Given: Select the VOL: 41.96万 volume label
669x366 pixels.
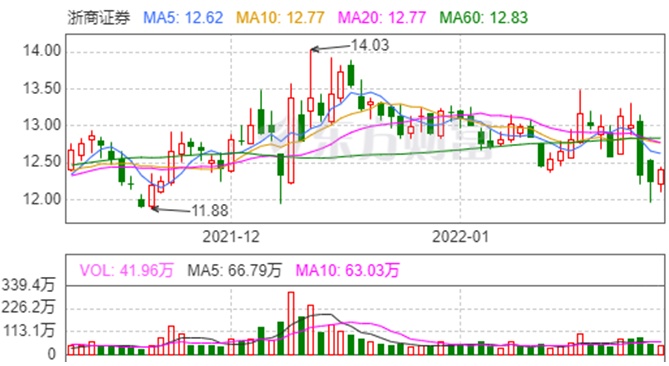Looking at the screenshot, I should tap(126, 270).
